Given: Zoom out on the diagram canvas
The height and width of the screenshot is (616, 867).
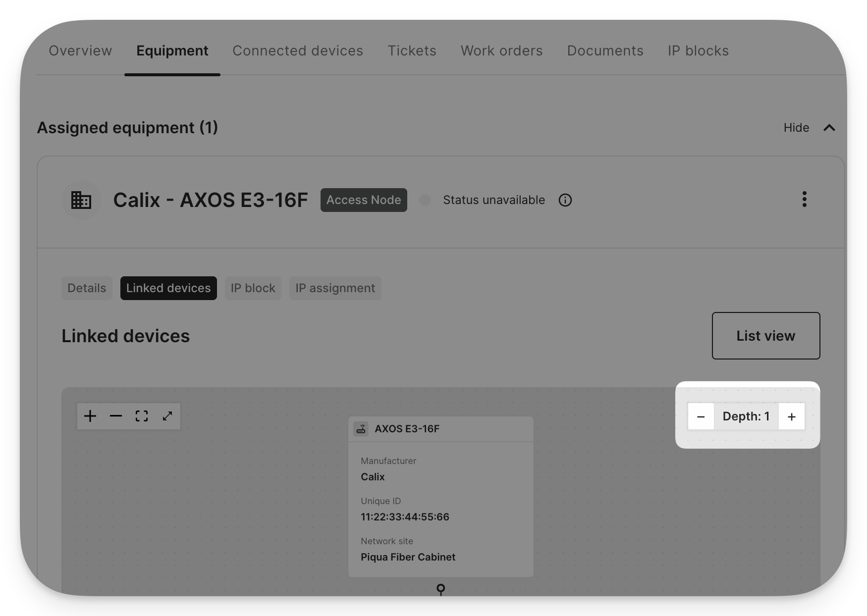Looking at the screenshot, I should [x=116, y=416].
